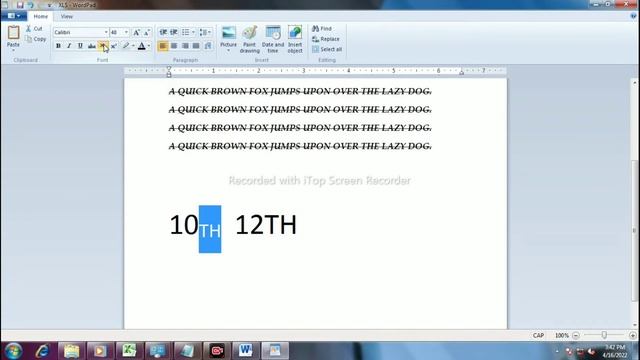Click Find in Editing group
This screenshot has width=640, height=360.
[x=322, y=29]
